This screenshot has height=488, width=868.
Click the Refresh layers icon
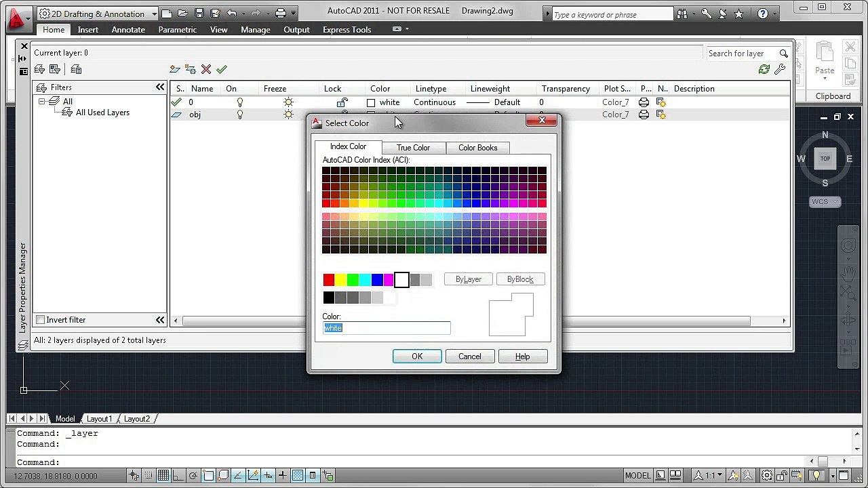click(x=764, y=69)
